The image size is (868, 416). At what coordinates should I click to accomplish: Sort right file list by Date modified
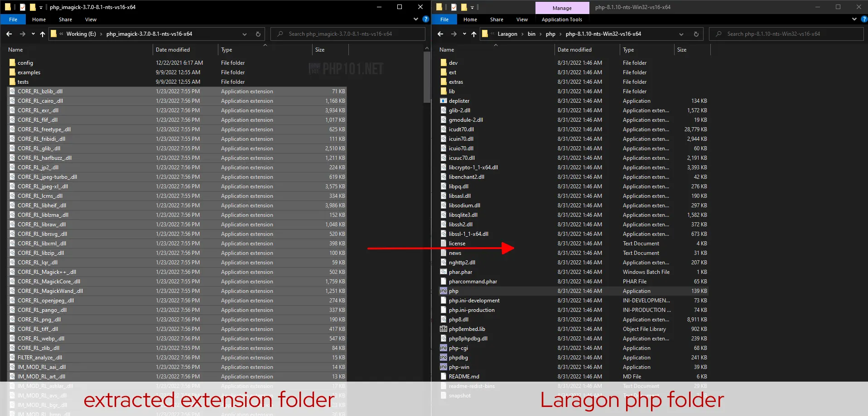(x=574, y=49)
